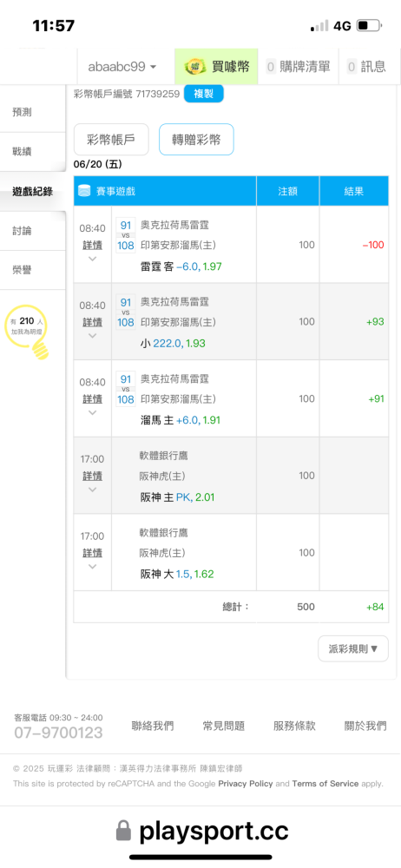Open the abaabc99 account dropdown
This screenshot has width=401, height=868.
click(122, 67)
